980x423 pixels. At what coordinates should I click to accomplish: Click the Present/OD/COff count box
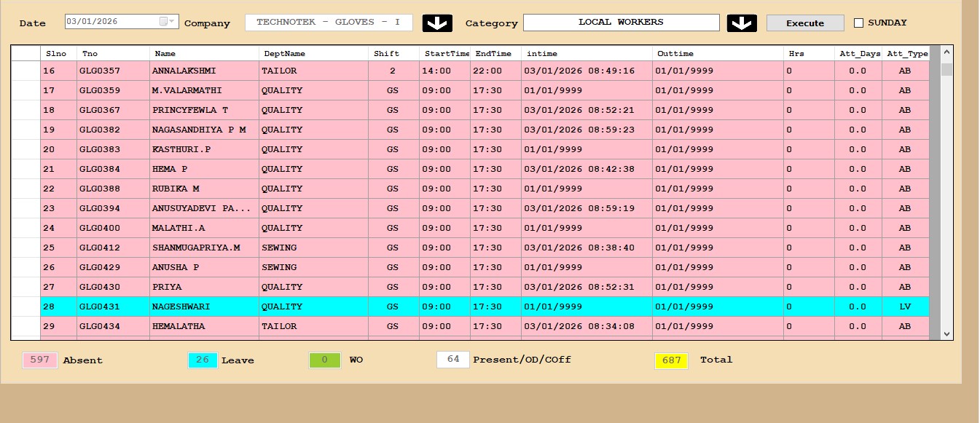click(x=453, y=360)
